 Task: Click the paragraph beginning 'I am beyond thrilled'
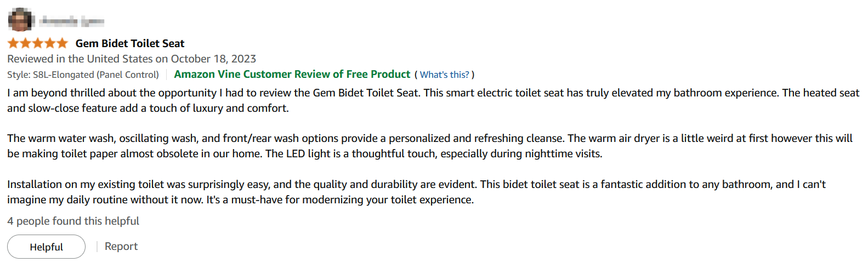[x=433, y=100]
